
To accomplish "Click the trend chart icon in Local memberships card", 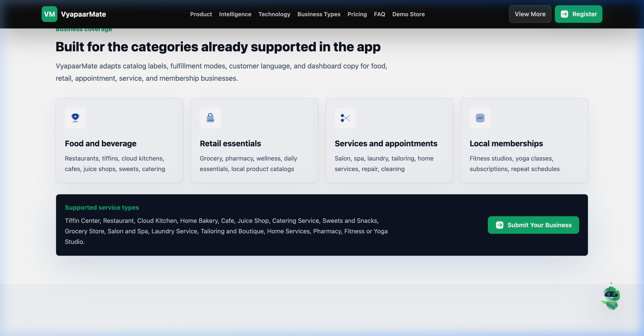I will pyautogui.click(x=480, y=118).
